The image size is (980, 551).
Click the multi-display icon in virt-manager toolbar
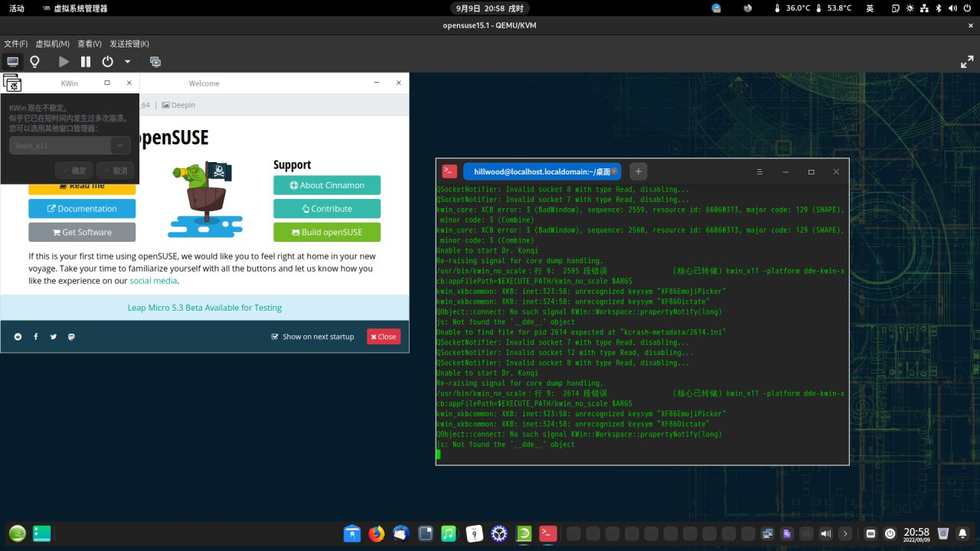tap(155, 61)
